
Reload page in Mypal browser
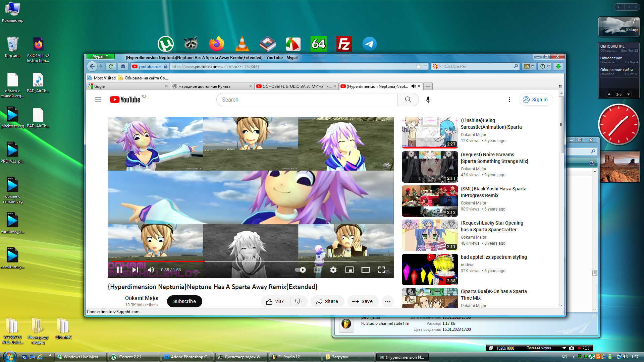(x=111, y=66)
